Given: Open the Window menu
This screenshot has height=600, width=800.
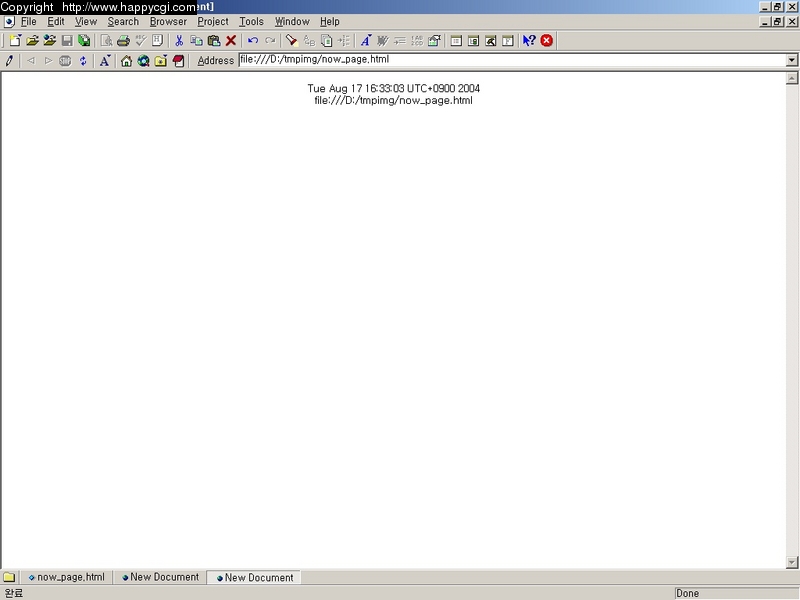Looking at the screenshot, I should [292, 22].
